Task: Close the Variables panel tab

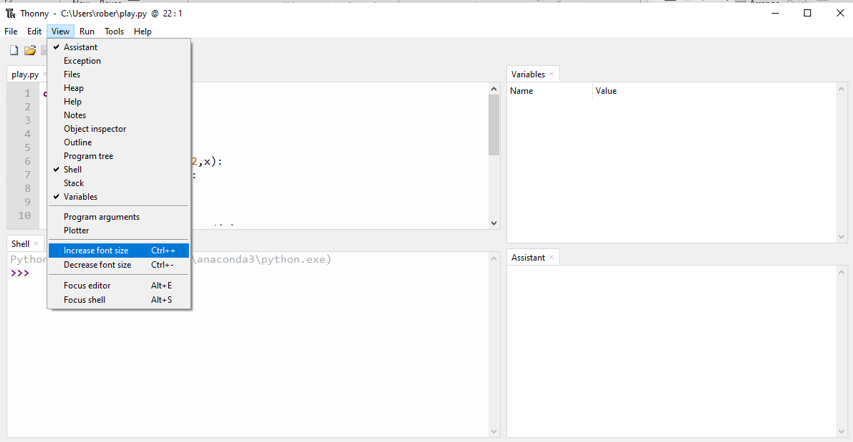Action: click(551, 74)
